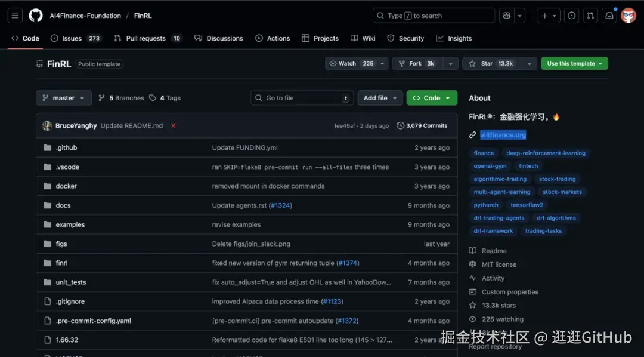Switch to the Code tab
The height and width of the screenshot is (357, 644).
(x=26, y=38)
